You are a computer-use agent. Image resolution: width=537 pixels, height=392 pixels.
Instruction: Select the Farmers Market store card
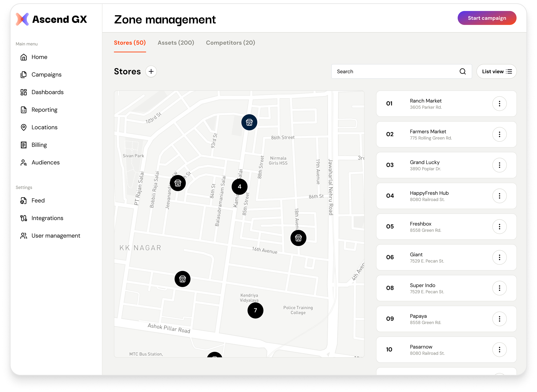pos(446,134)
